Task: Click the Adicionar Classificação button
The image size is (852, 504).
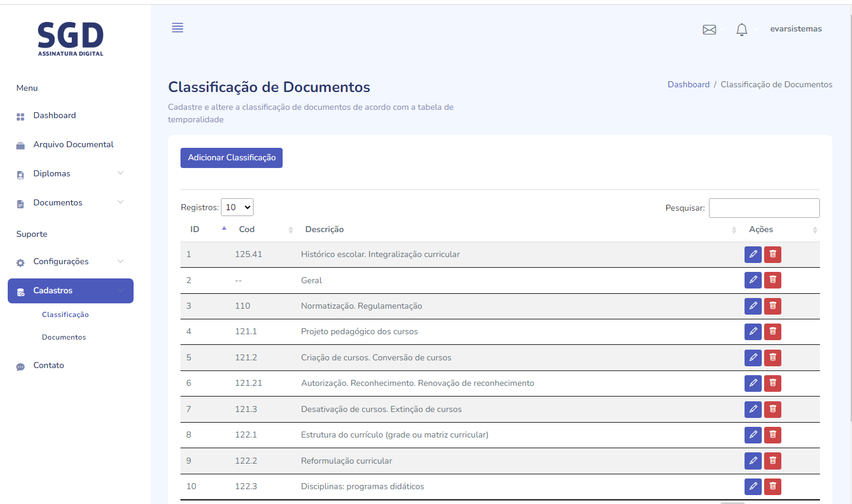Action: coord(232,158)
